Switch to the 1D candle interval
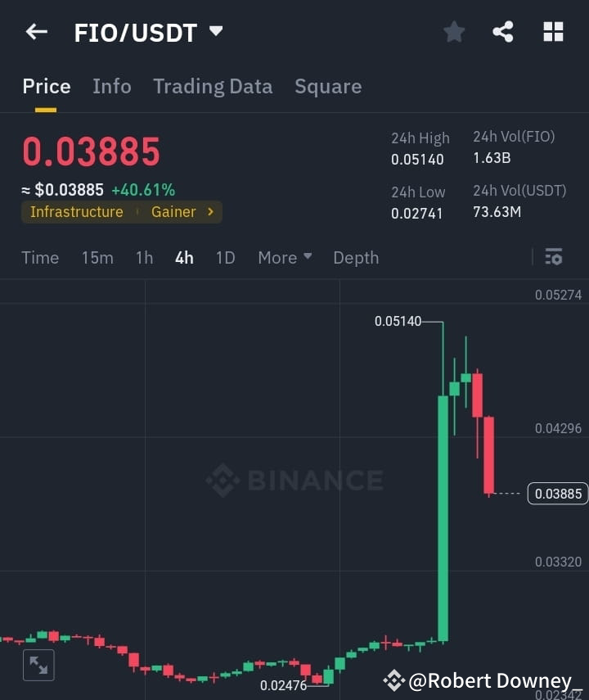 (x=225, y=257)
